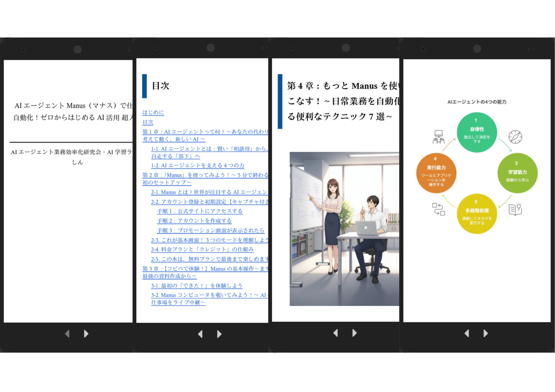Jump to 2-4. 料金プラン section link
Viewport: 555px width, 392px height.
coord(202,250)
